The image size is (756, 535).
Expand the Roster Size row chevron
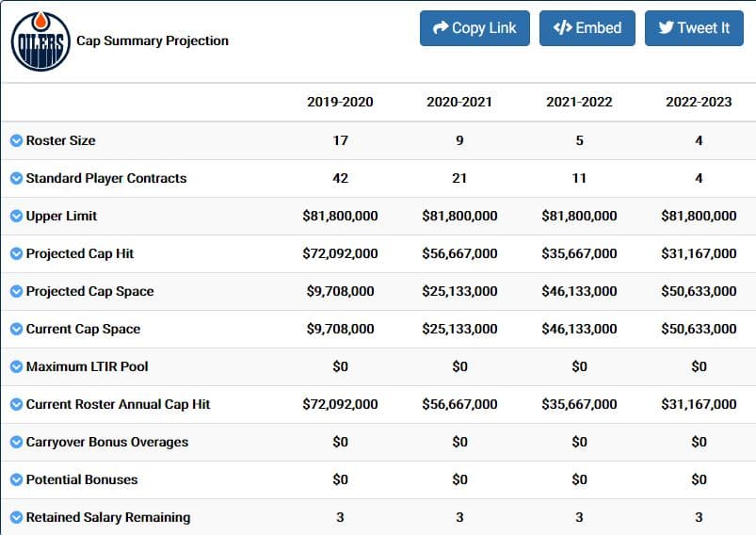pyautogui.click(x=16, y=140)
